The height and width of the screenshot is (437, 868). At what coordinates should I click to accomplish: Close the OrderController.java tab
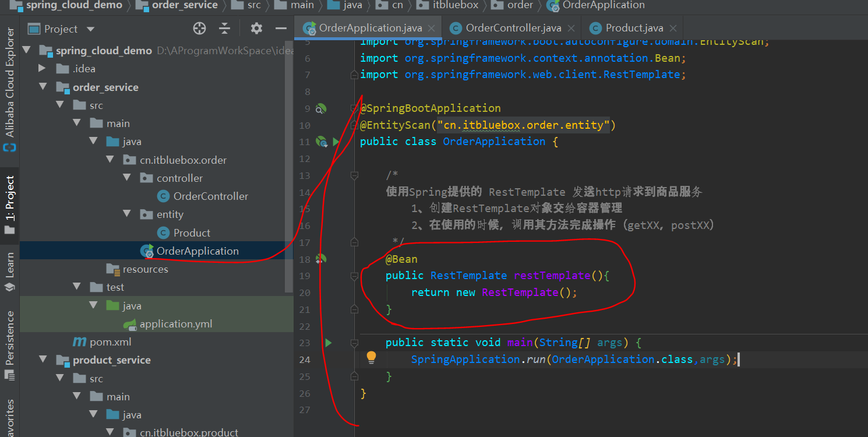pos(571,29)
